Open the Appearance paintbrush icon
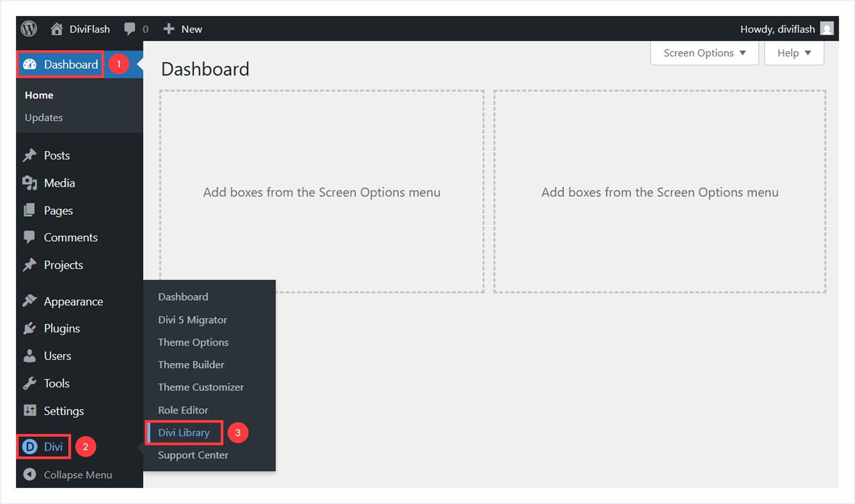855x504 pixels. coord(30,301)
